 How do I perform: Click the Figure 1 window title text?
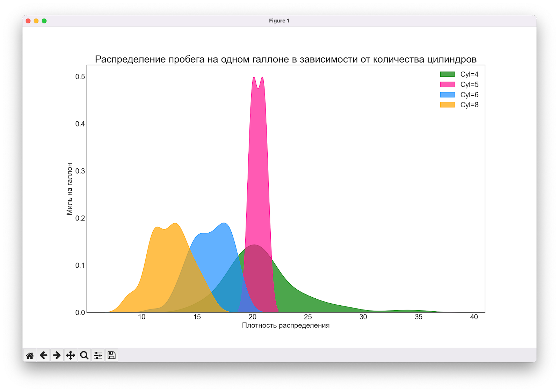coord(279,21)
